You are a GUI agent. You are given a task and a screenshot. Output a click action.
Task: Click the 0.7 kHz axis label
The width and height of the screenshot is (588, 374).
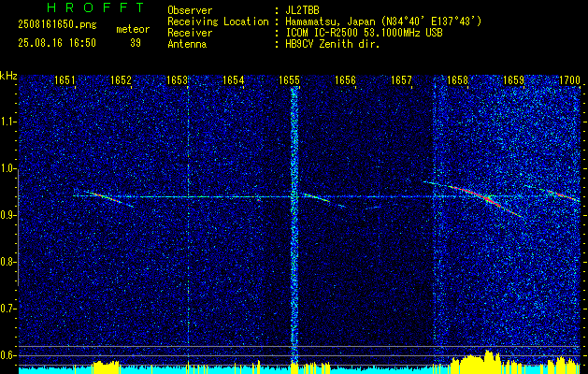coord(7,309)
